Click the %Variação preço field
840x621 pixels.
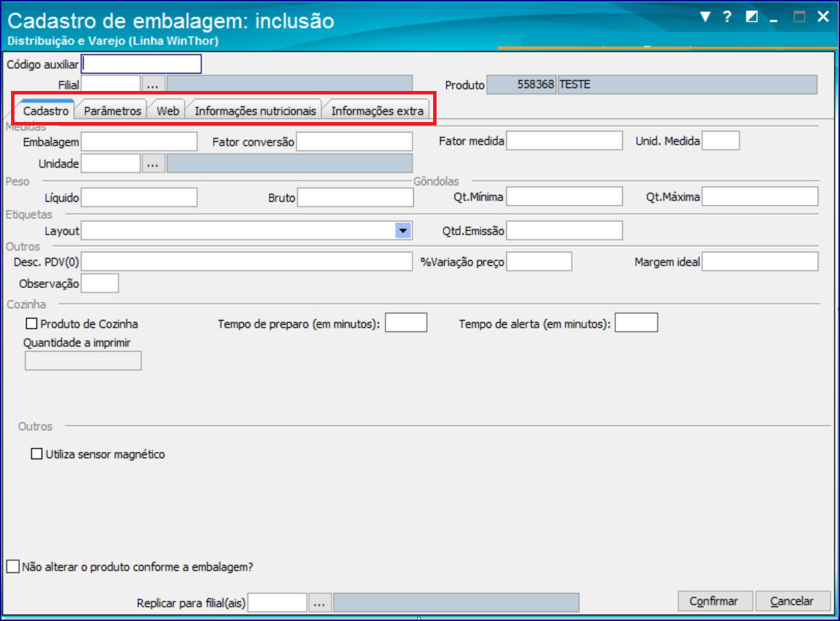point(539,262)
